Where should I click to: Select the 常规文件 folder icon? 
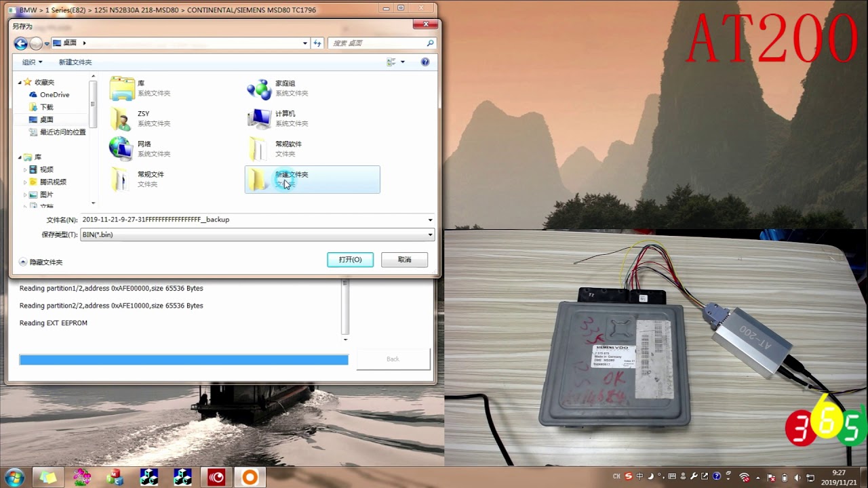[x=120, y=179]
